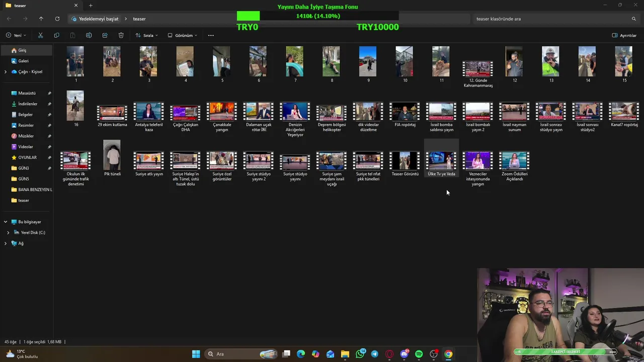Expand Çağrı - Kişisel tree node
The image size is (644, 362).
pyautogui.click(x=6, y=72)
